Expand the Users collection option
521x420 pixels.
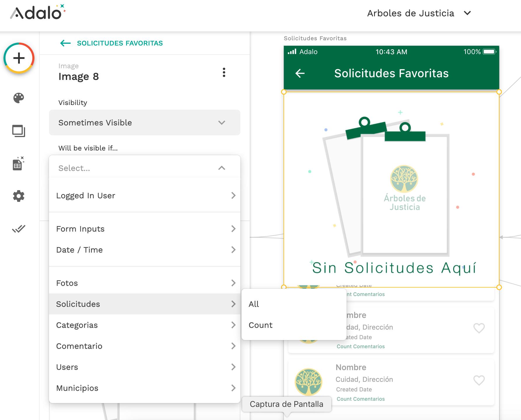click(145, 367)
